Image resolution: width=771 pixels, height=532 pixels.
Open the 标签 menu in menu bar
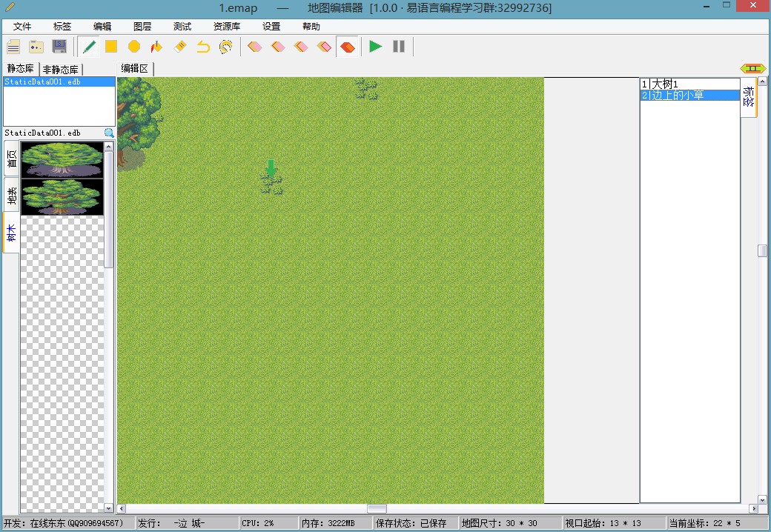pyautogui.click(x=62, y=27)
